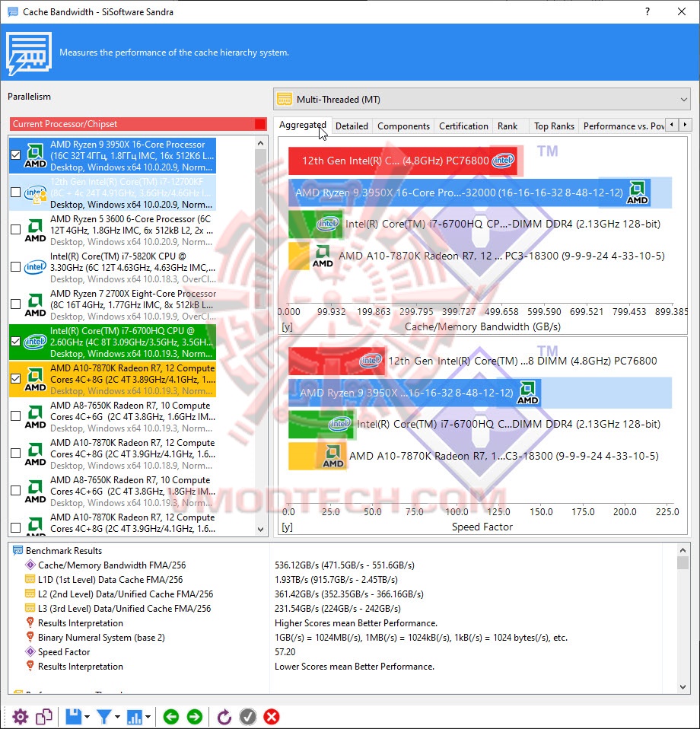Check the first AMD A8-7650K 1.6GHz IMC checkbox
The height and width of the screenshot is (729, 700).
[x=15, y=415]
